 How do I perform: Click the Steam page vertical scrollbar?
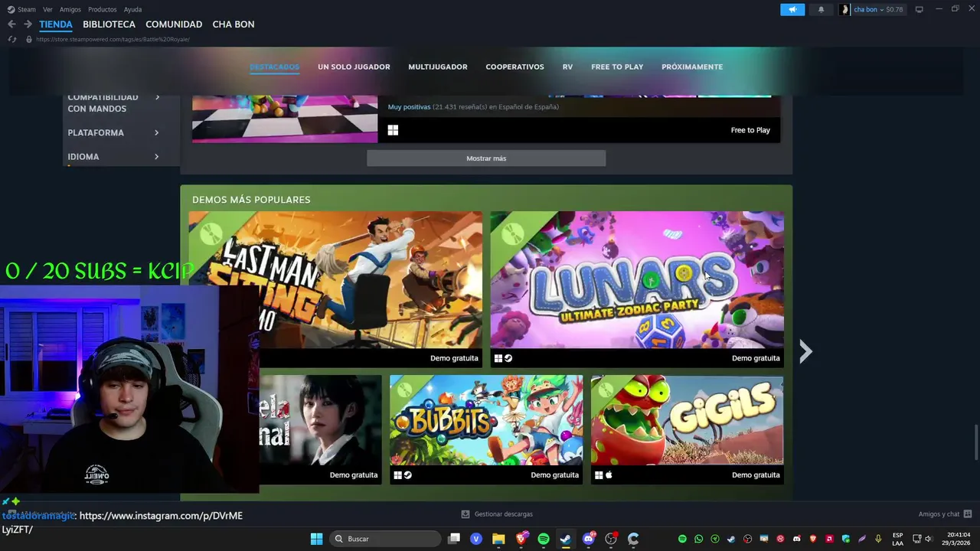tap(975, 442)
